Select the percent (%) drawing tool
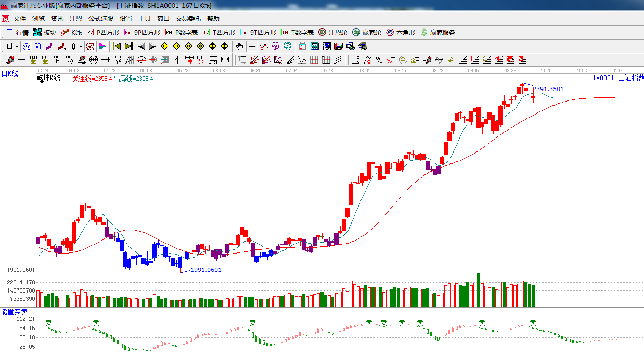644x354 pixels. 379,60
